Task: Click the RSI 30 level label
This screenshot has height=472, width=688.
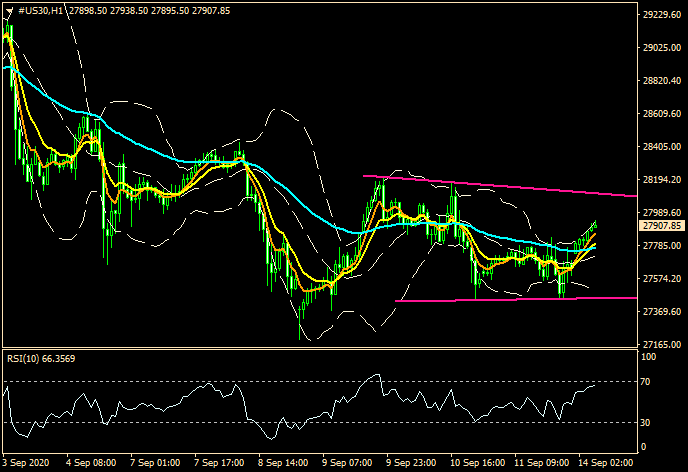Action: [x=648, y=422]
